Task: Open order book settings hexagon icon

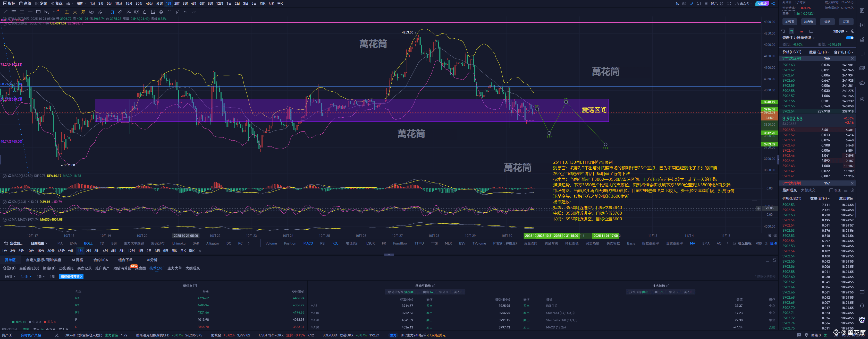Action: pyautogui.click(x=853, y=31)
